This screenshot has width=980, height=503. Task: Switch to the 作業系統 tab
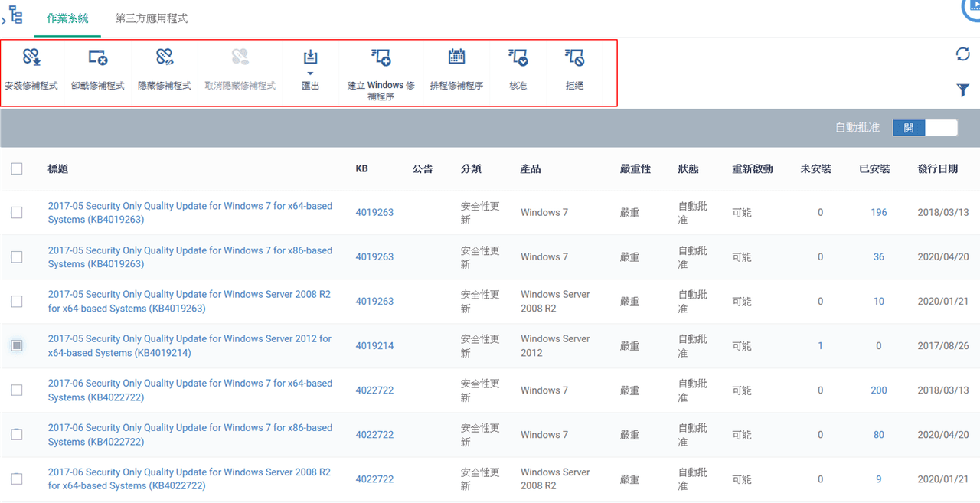pos(67,18)
